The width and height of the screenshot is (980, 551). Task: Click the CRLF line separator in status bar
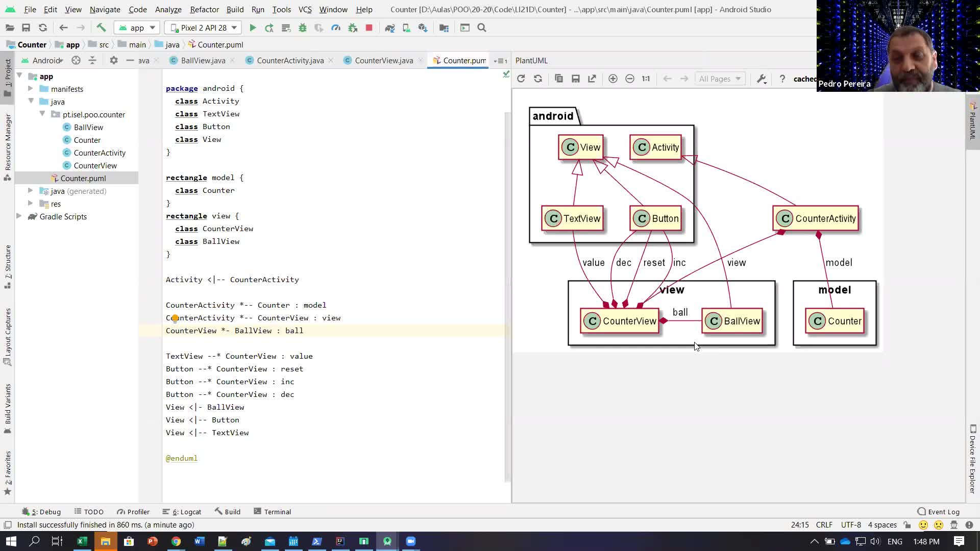tap(824, 525)
